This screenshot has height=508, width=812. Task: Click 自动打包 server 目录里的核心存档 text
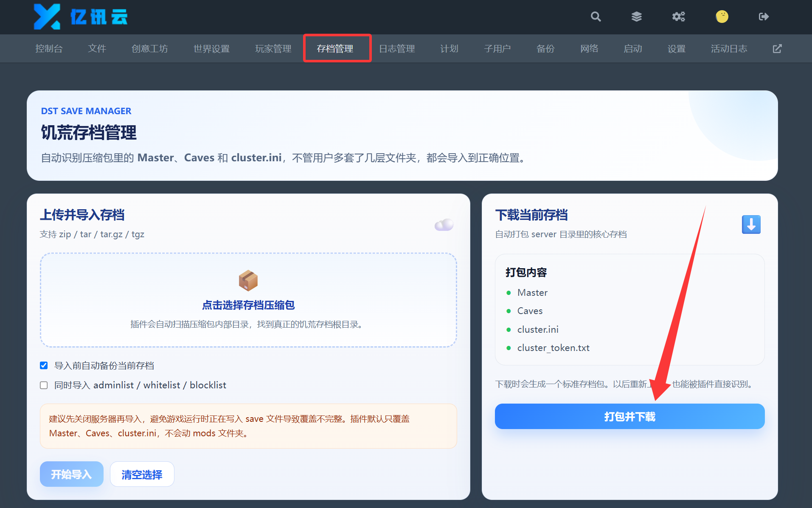561,234
